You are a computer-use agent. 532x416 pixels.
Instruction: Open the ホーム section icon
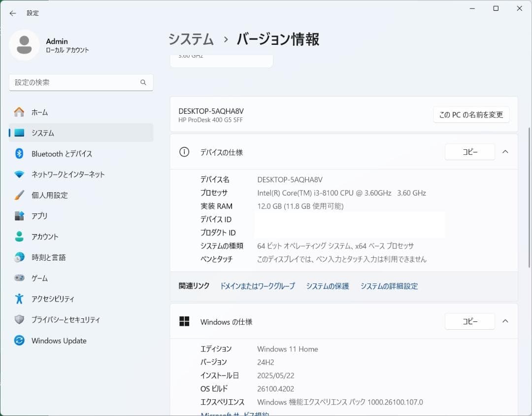(19, 112)
